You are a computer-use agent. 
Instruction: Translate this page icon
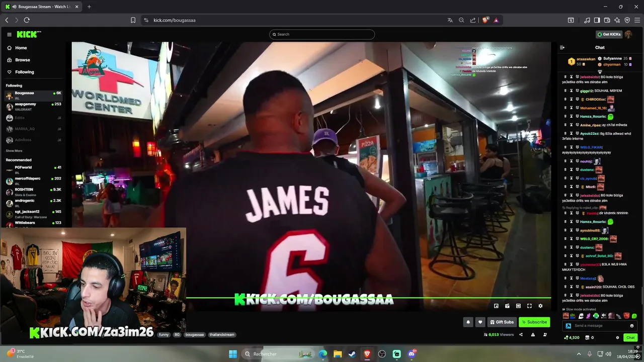pos(450,20)
